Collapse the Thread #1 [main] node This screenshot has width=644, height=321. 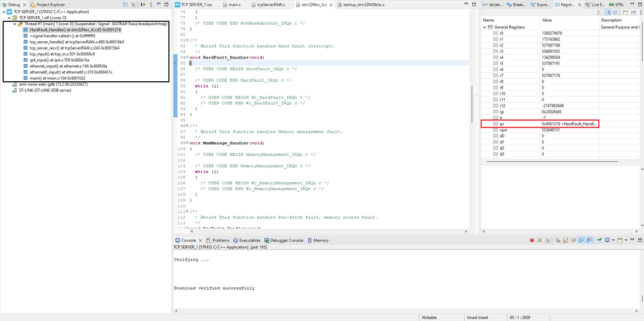[14, 24]
